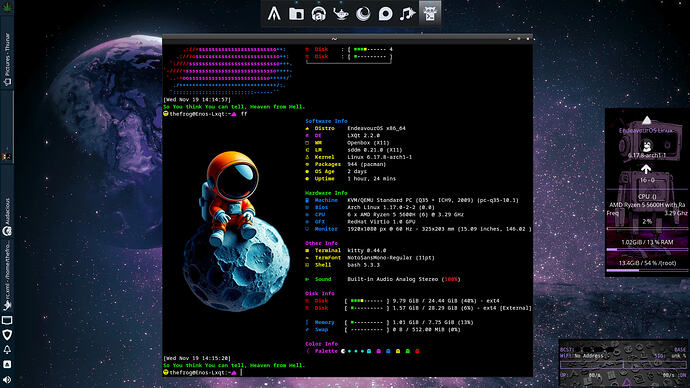Viewport: 690px width, 388px height.
Task: Select 'Linux 6.17.8-arch1-1' kernel line in terminal
Action: (380, 157)
